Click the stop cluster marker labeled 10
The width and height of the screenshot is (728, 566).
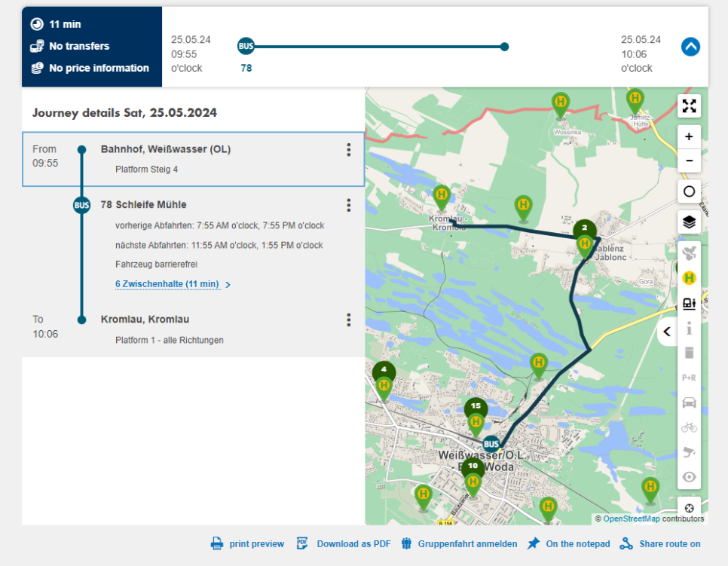473,476
